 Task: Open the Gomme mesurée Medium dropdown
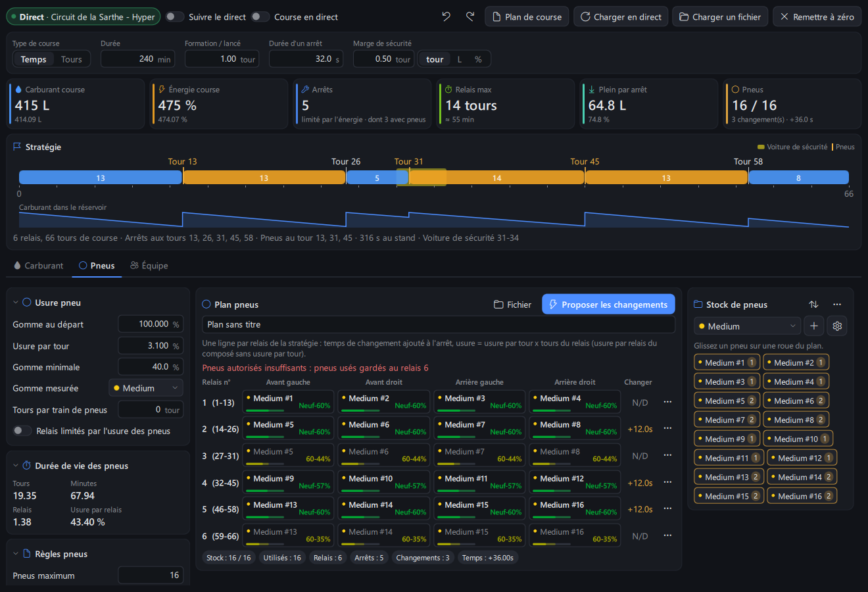point(146,388)
